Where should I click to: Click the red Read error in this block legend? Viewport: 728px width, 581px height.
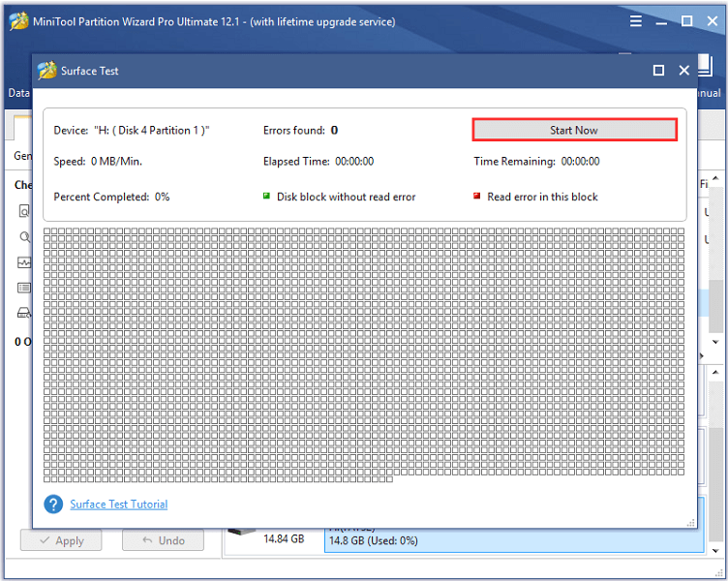pos(535,197)
